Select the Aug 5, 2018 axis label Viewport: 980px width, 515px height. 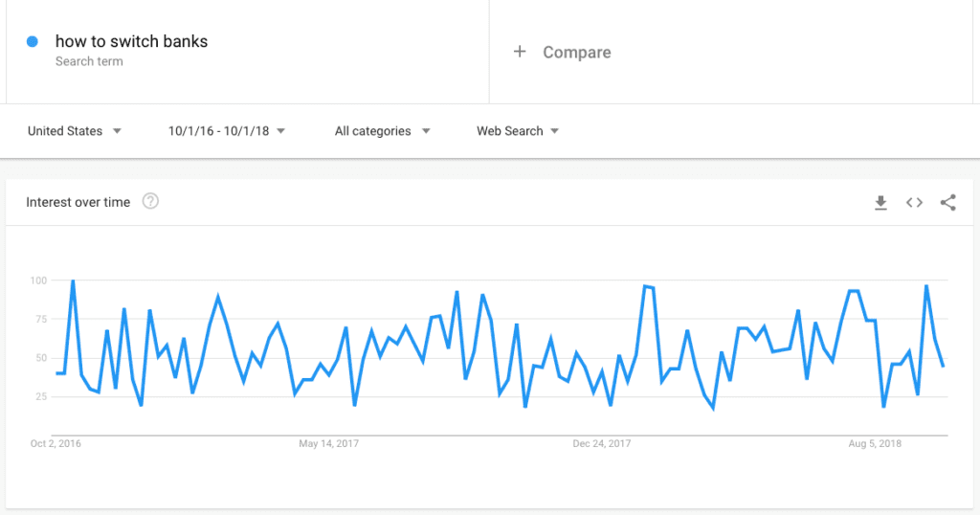(x=875, y=444)
